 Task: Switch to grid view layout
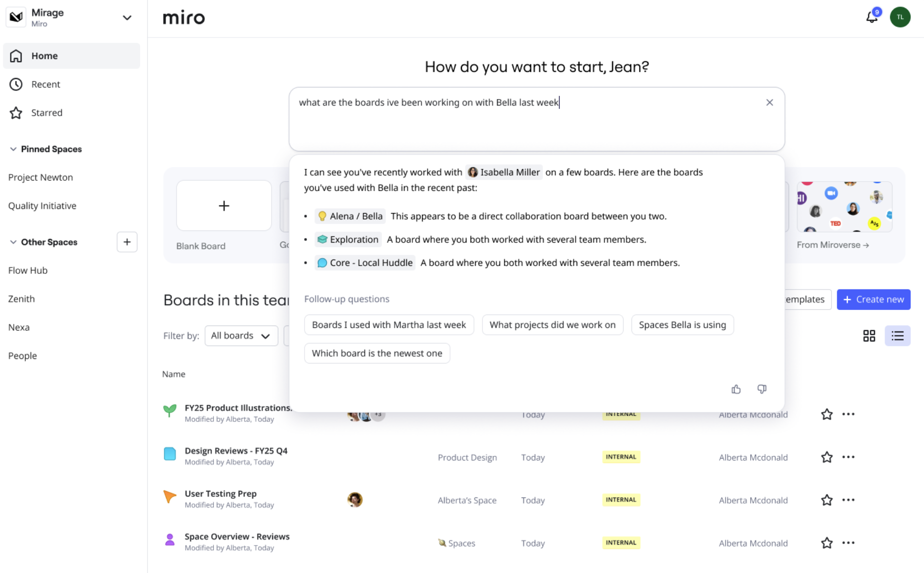pos(869,335)
